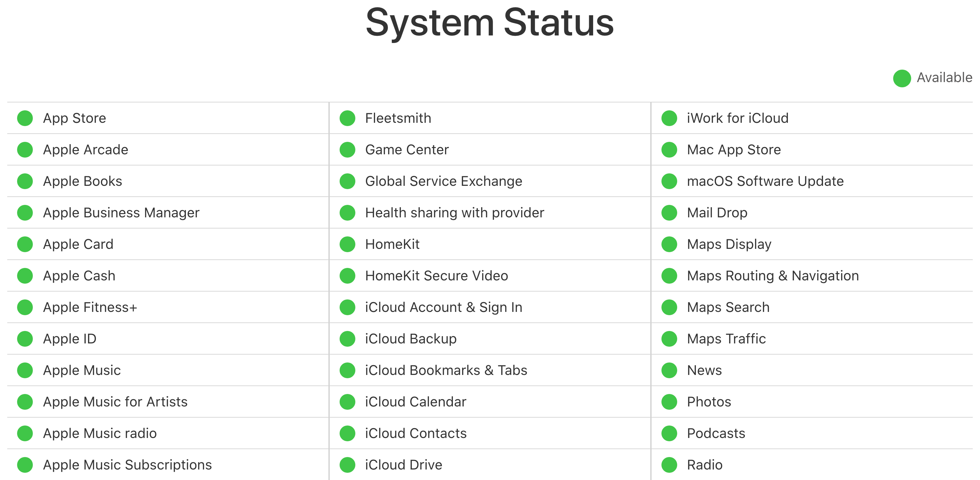Click the green indicator beside iCloud Drive

point(347,465)
